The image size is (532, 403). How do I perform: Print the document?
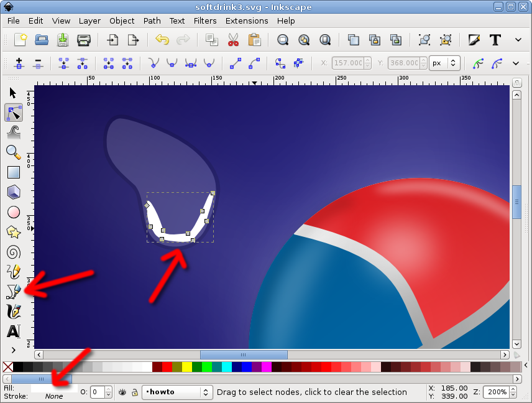point(83,40)
